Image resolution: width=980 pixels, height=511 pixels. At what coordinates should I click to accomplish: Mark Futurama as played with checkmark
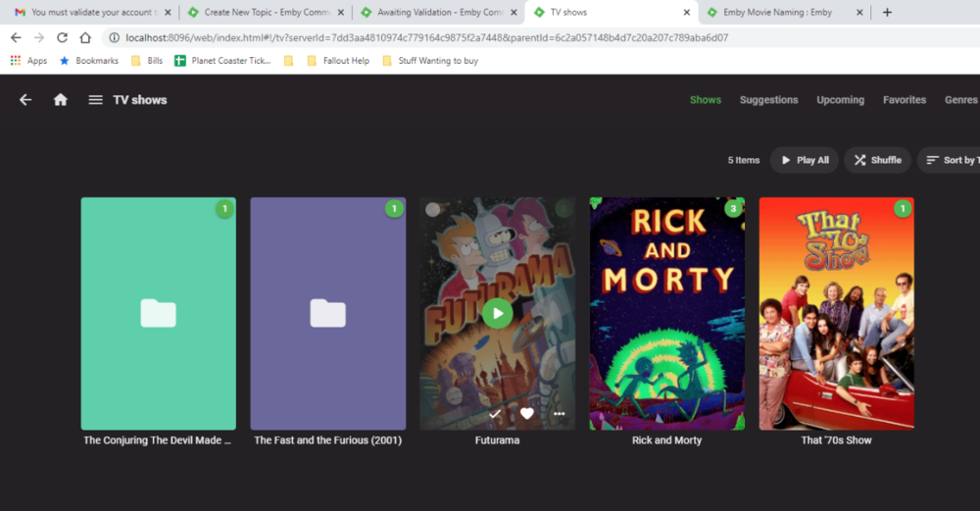click(x=495, y=414)
